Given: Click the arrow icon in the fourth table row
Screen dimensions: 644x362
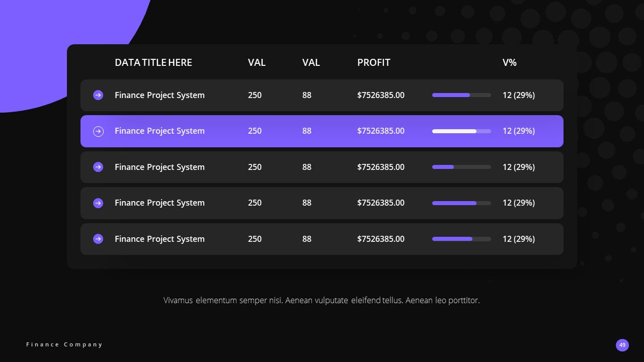Looking at the screenshot, I should click(x=98, y=203).
